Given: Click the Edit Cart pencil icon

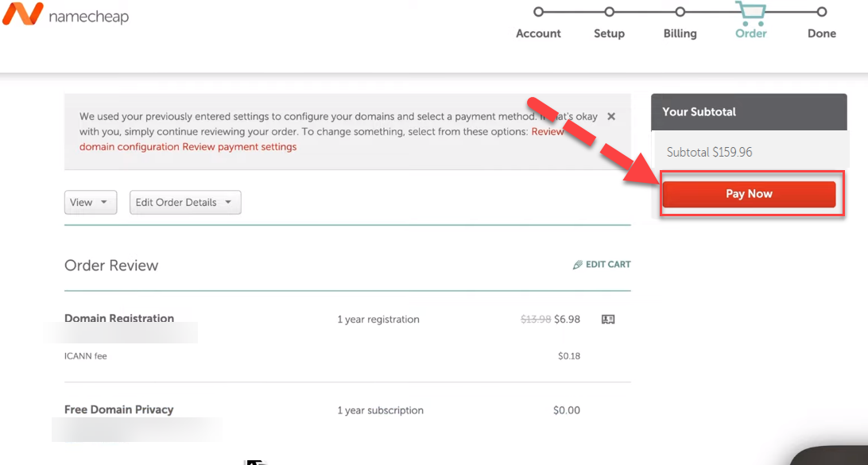Looking at the screenshot, I should point(577,265).
